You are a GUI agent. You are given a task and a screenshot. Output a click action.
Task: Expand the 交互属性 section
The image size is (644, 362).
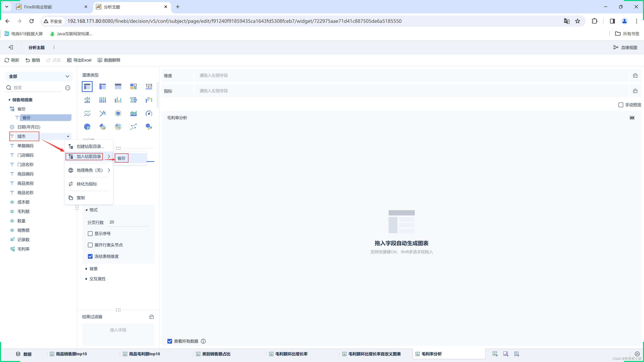(86, 279)
